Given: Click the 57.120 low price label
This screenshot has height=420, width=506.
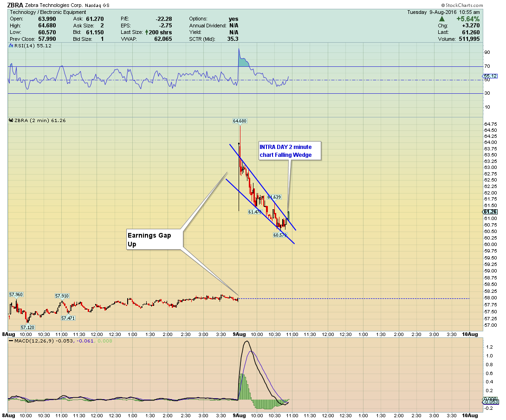Looking at the screenshot, I should tap(27, 328).
